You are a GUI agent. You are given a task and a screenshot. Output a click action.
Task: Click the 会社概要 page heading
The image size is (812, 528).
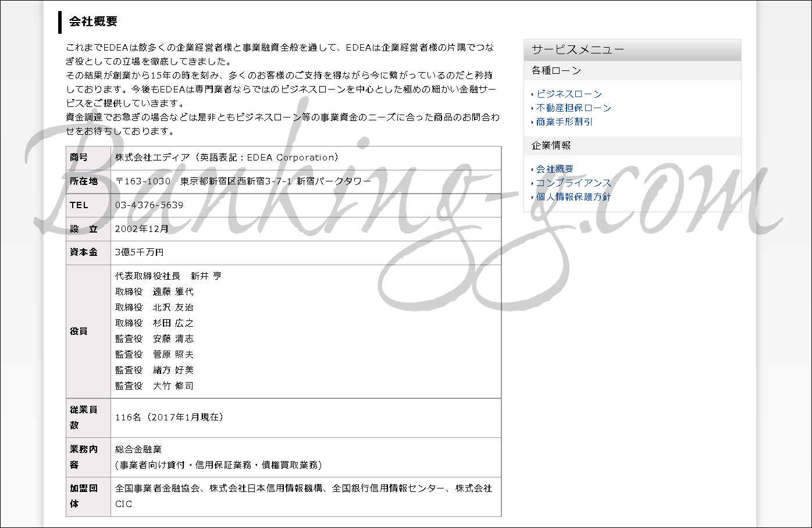tap(93, 22)
